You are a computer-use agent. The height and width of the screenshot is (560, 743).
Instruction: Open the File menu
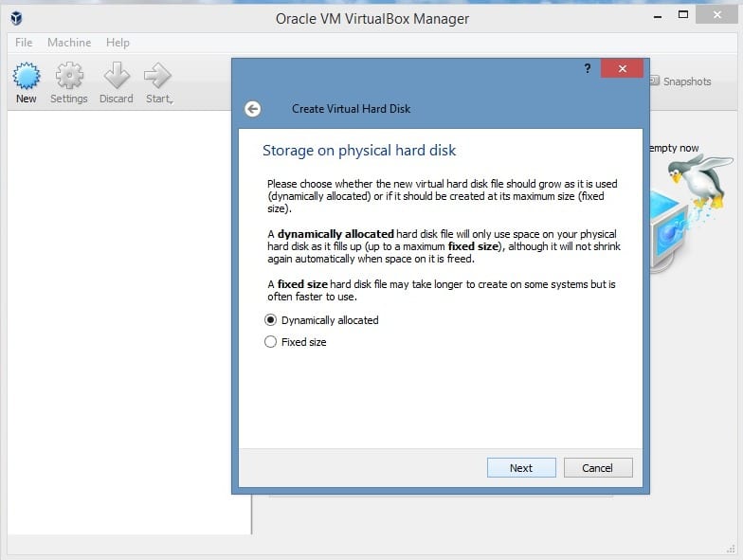(x=24, y=43)
